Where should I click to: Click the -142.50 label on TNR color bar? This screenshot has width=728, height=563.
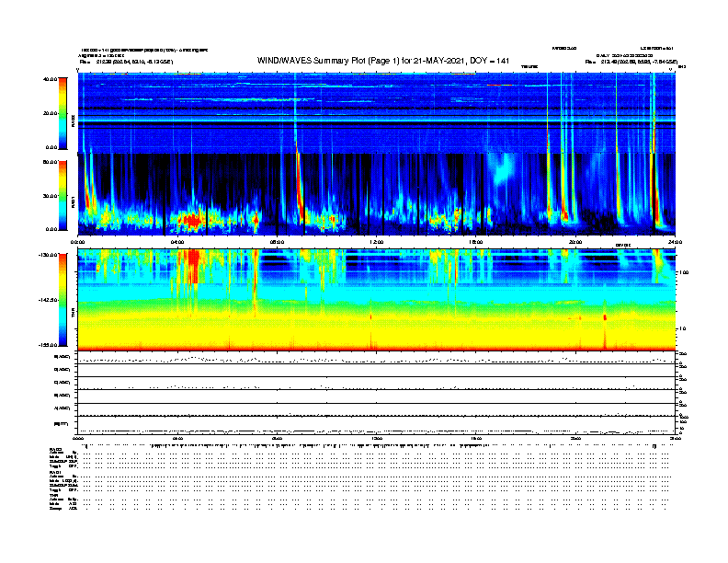(x=48, y=300)
